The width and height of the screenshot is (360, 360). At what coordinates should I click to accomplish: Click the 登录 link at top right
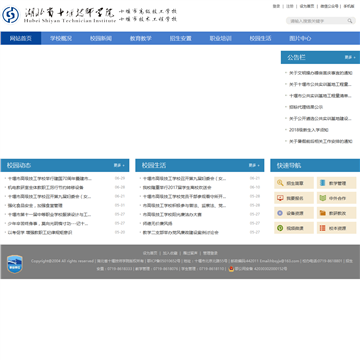[x=276, y=6]
